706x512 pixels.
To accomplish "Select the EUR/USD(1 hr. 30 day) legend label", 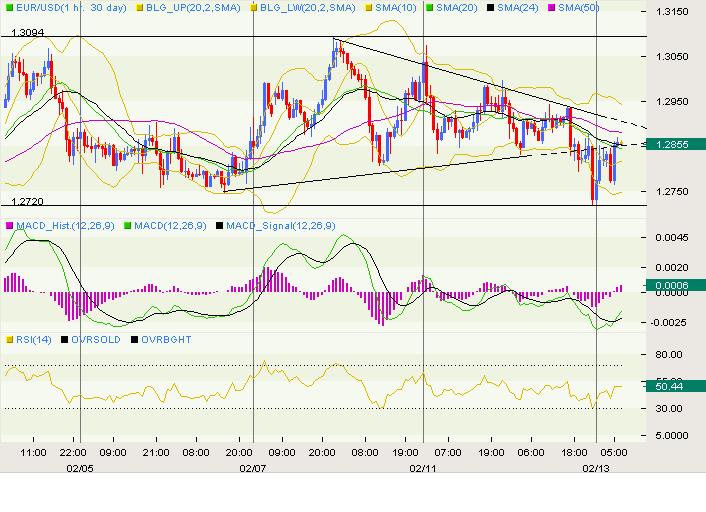I will (71, 8).
